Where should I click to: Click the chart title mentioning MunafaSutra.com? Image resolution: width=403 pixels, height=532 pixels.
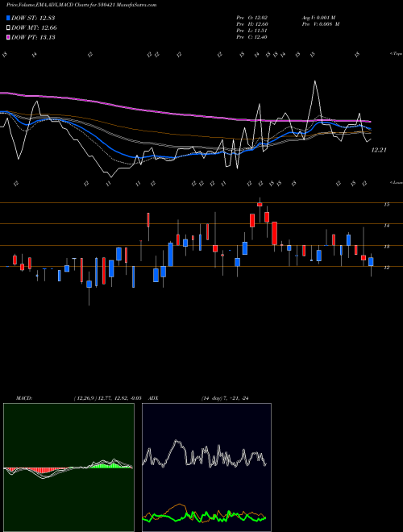click(x=81, y=5)
